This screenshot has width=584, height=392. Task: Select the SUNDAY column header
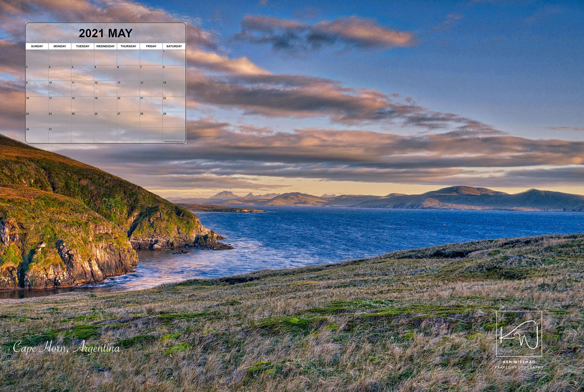(x=37, y=46)
